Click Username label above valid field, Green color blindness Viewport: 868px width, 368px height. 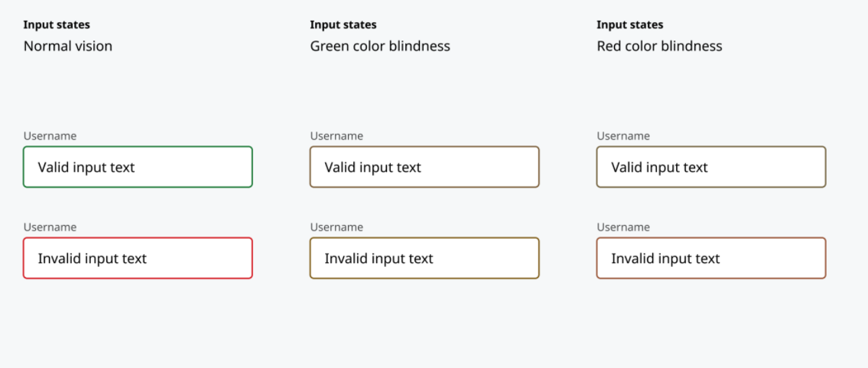point(336,136)
